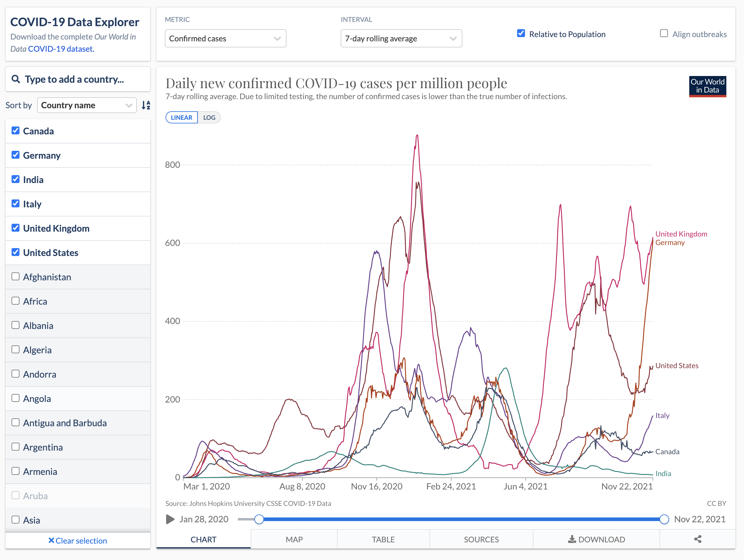This screenshot has width=744, height=560.
Task: Click the Download tab icon
Action: [572, 539]
